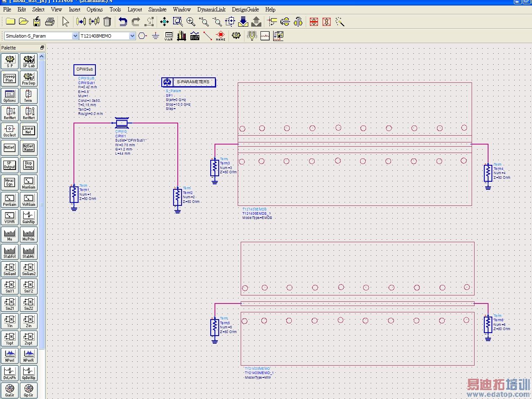Click the Simulate gear icon in toolbar
The width and height of the screenshot is (532, 399).
pyautogui.click(x=236, y=36)
